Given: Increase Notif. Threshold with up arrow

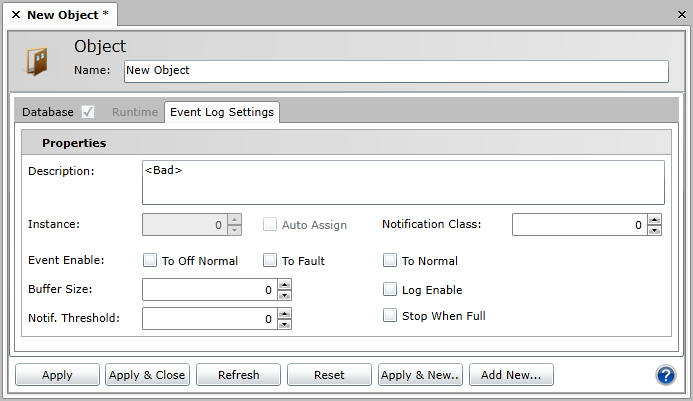Looking at the screenshot, I should pos(284,313).
